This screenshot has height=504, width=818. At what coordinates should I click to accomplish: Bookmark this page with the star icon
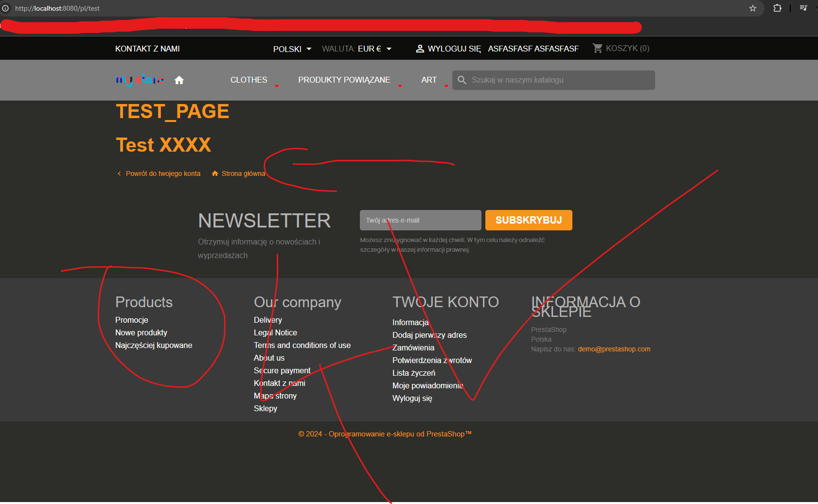pyautogui.click(x=753, y=8)
